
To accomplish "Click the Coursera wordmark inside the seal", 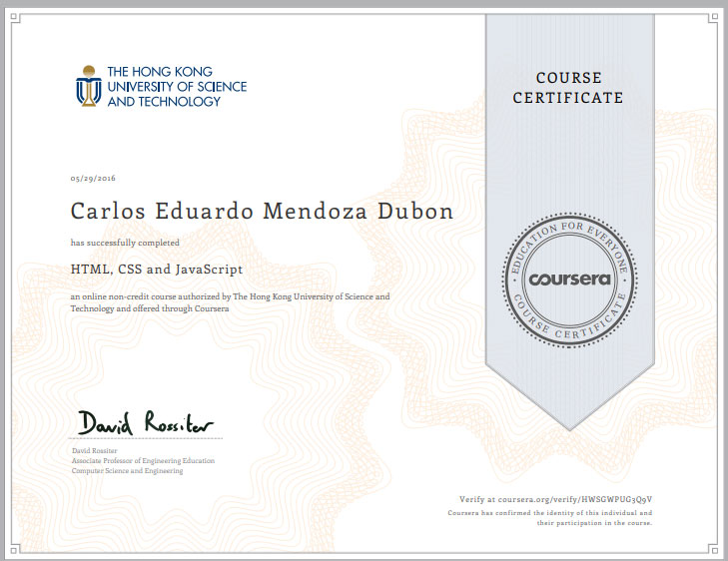I will [x=566, y=279].
